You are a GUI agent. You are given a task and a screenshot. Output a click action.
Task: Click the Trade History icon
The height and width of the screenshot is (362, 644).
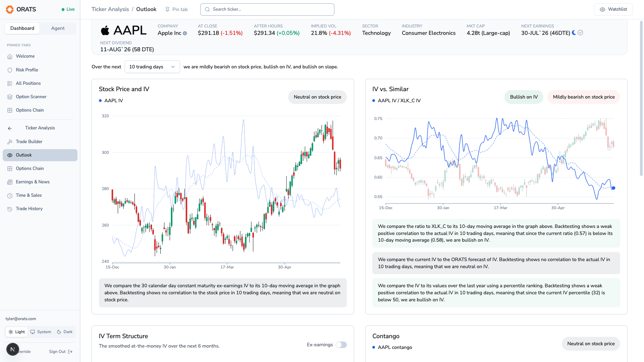[x=10, y=209]
